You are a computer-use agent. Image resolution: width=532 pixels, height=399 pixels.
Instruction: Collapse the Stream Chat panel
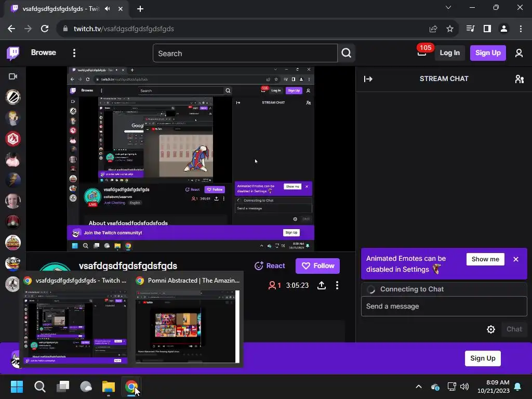point(368,79)
